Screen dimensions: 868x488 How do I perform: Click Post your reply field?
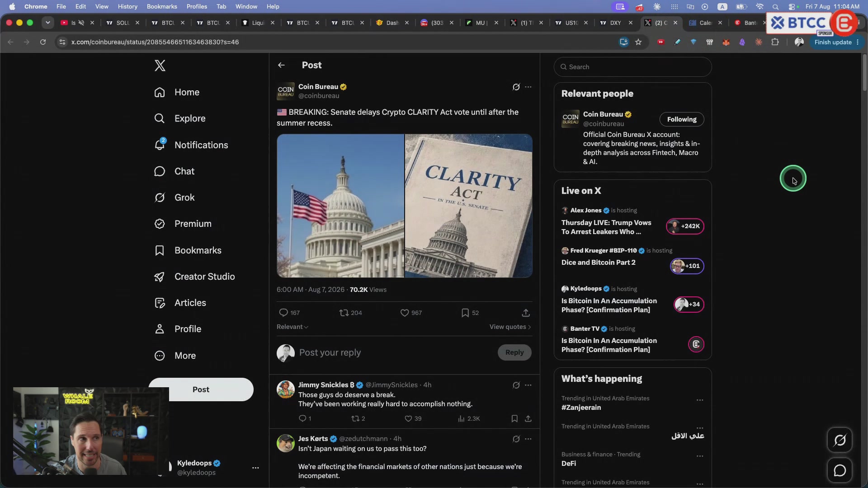[396, 352]
